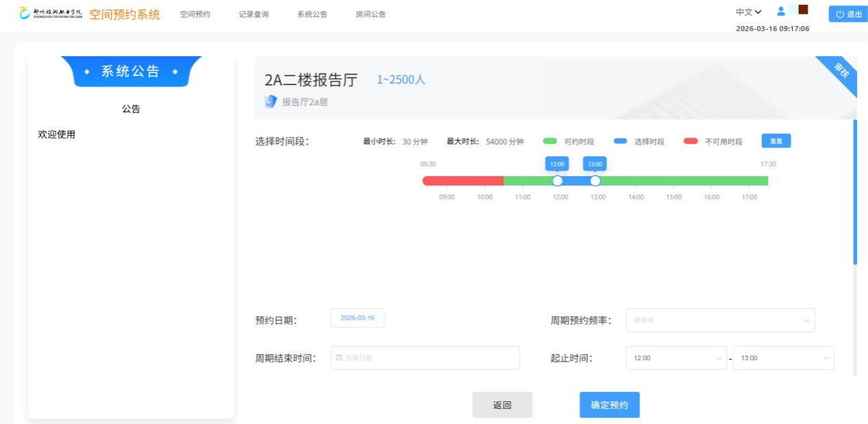Go to 记录查询 in the navigation
Viewport: 868px width, 424px height.
[254, 14]
